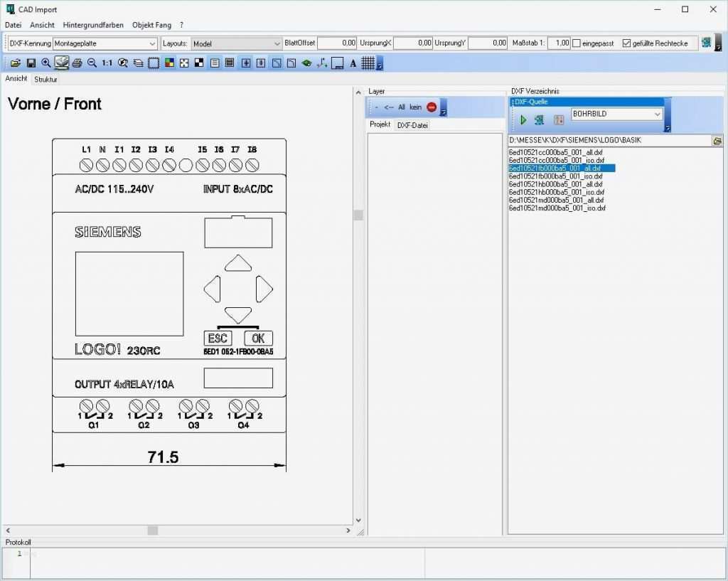The width and height of the screenshot is (728, 581).
Task: Click the green 3D plate icon
Action: 306,63
